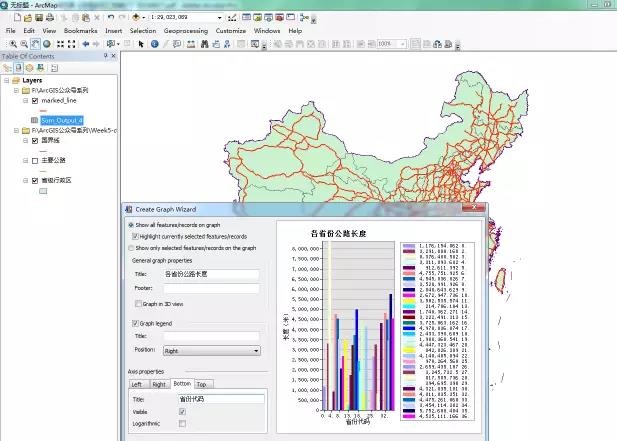The image size is (617, 441).
Task: Collapse the marked_line layer node
Action: click(26, 101)
